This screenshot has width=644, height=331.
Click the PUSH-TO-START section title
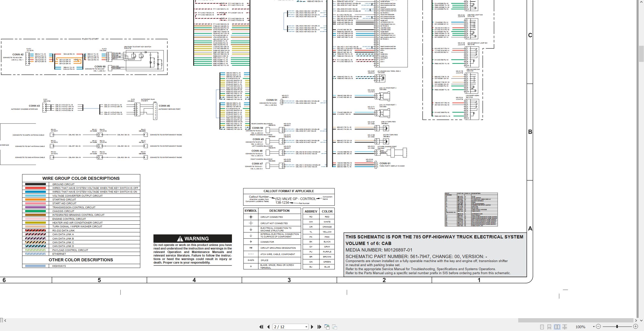click(x=90, y=39)
